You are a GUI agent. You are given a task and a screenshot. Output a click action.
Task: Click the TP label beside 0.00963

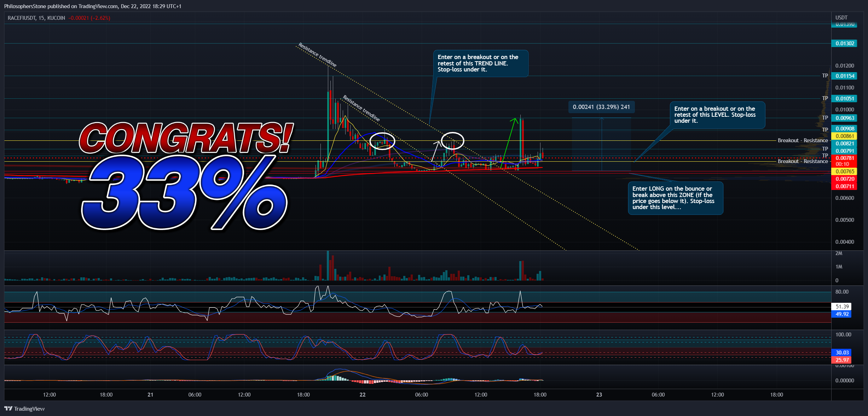825,118
